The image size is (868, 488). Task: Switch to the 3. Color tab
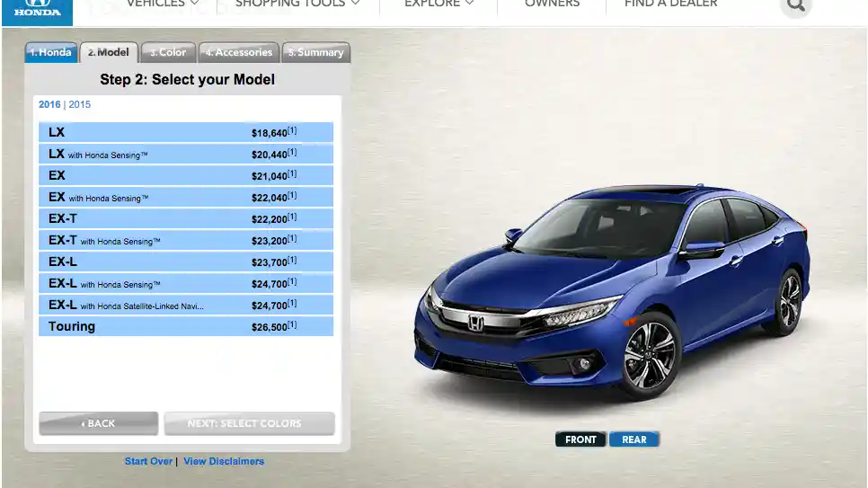click(x=168, y=53)
